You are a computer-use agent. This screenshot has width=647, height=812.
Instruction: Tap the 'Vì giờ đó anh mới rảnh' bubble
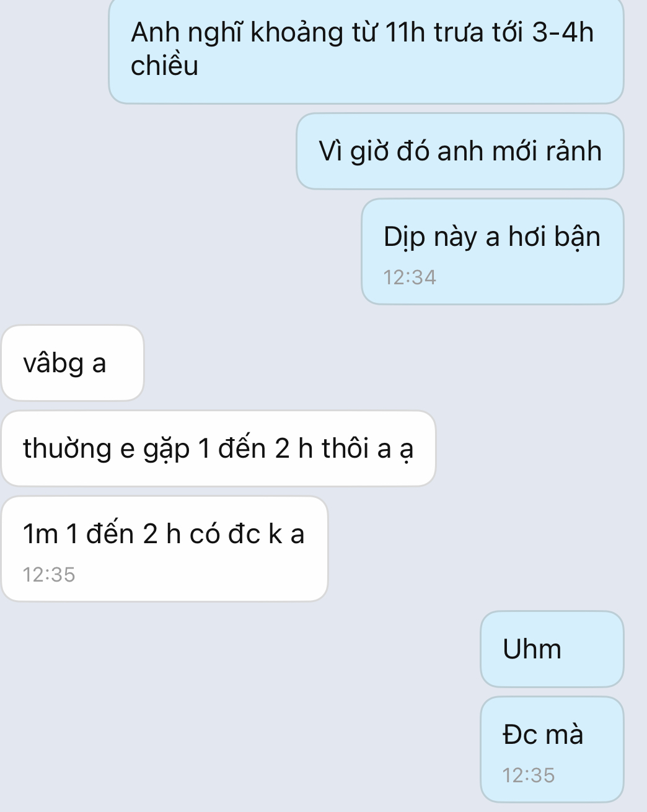[x=460, y=151]
